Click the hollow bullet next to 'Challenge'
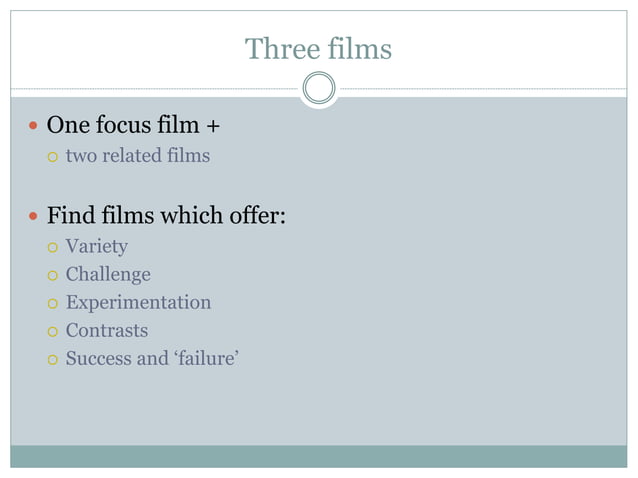Screen dimensions: 638x478 [x=52, y=275]
